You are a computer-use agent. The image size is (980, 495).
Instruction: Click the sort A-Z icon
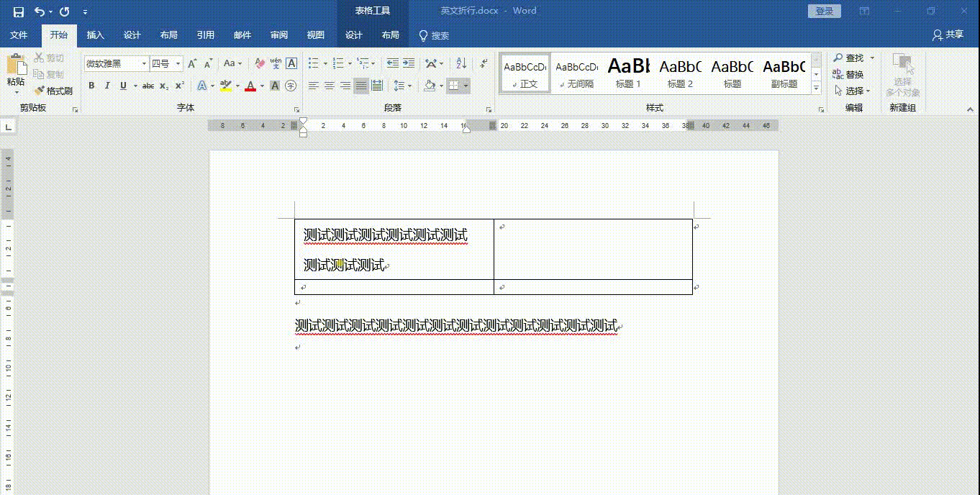pos(462,64)
